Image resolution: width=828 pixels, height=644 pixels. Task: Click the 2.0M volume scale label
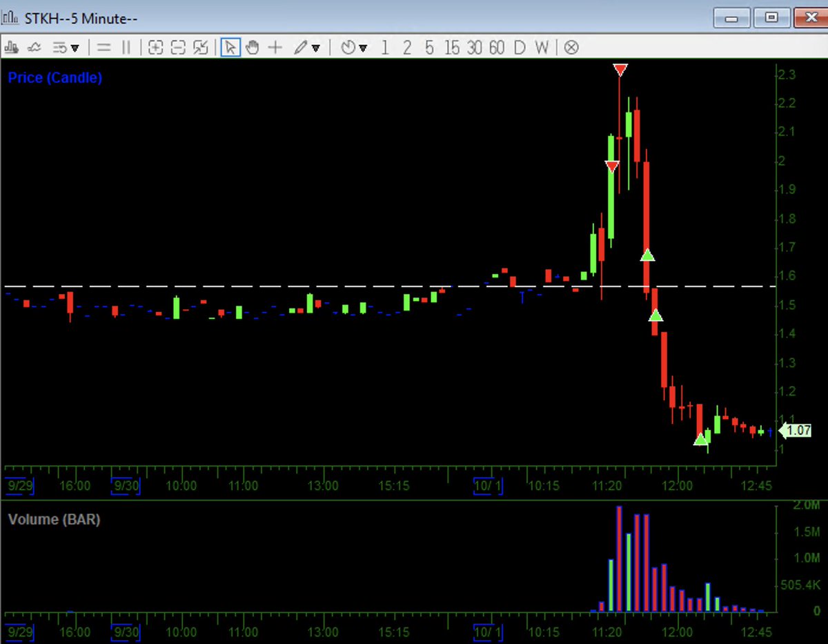[806, 506]
